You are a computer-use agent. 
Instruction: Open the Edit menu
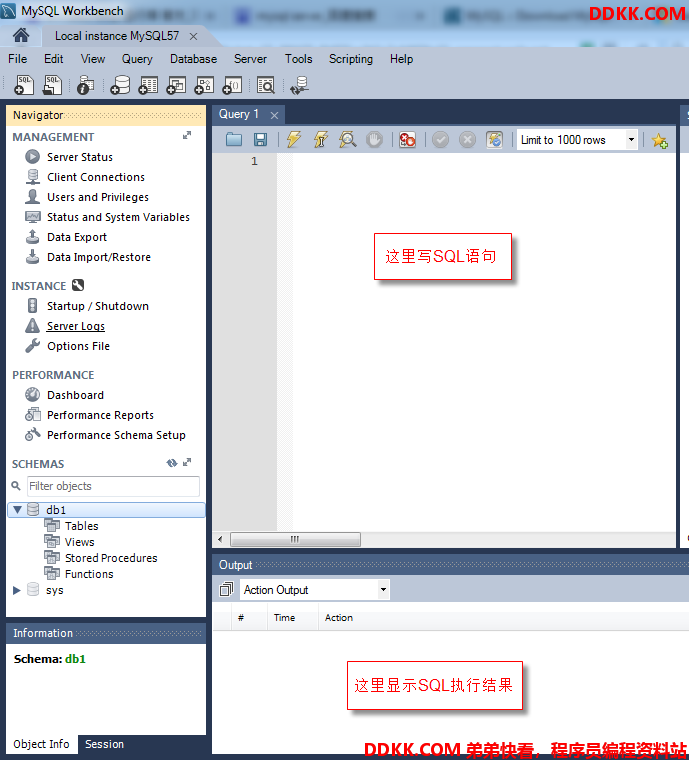[53, 59]
